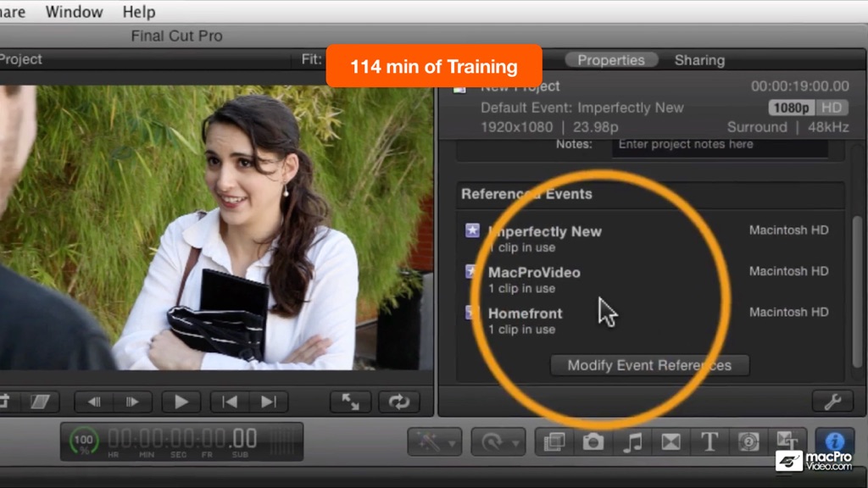Image resolution: width=868 pixels, height=488 pixels.
Task: Click Default Event: Imperfectly New text
Action: pos(582,108)
